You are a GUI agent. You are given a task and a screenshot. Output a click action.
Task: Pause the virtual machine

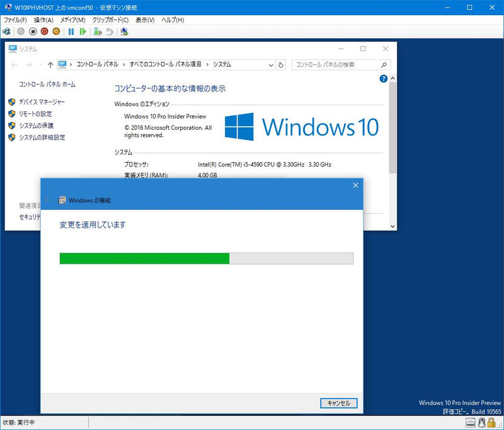pos(71,32)
